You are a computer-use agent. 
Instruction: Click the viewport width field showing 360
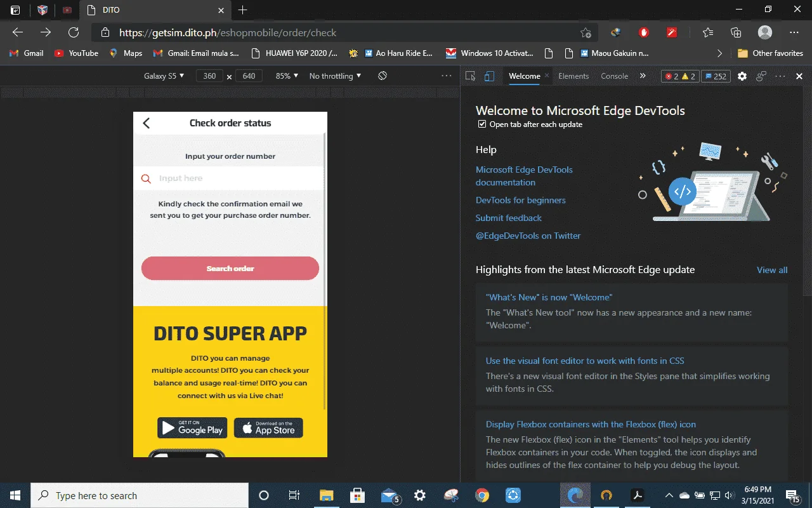[x=209, y=76]
